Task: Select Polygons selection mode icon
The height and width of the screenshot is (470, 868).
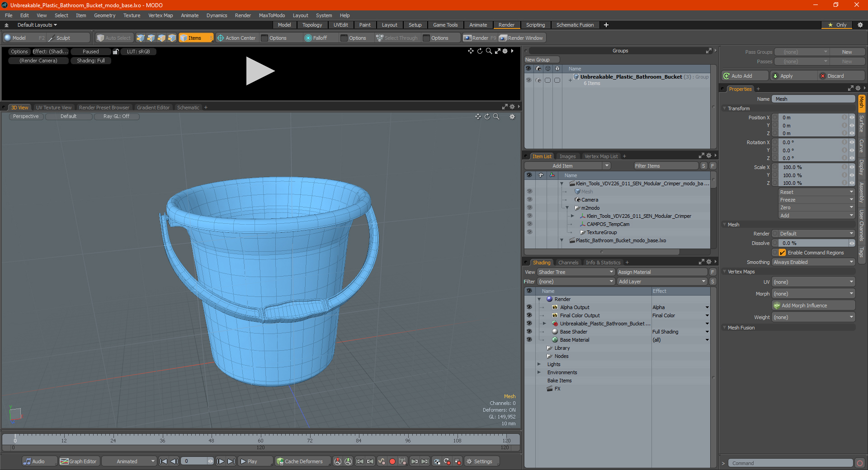Action: coord(161,38)
